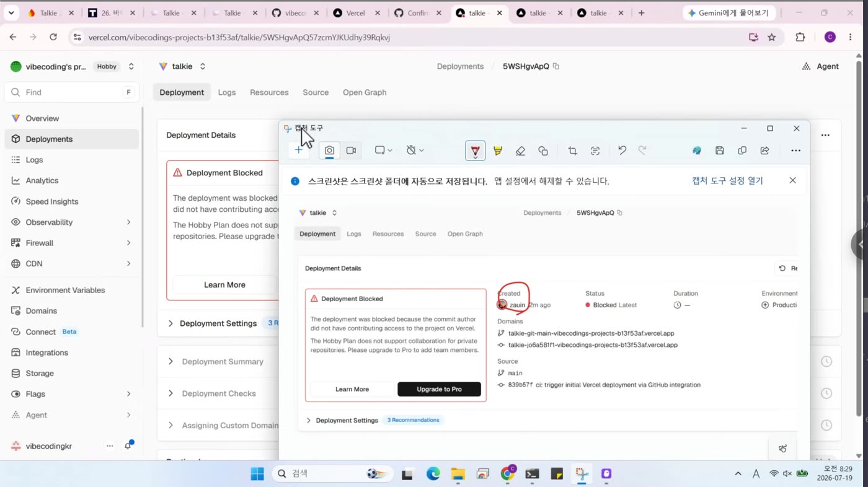Bookmark this page with the star icon
This screenshot has height=487, width=868.
pyautogui.click(x=772, y=37)
